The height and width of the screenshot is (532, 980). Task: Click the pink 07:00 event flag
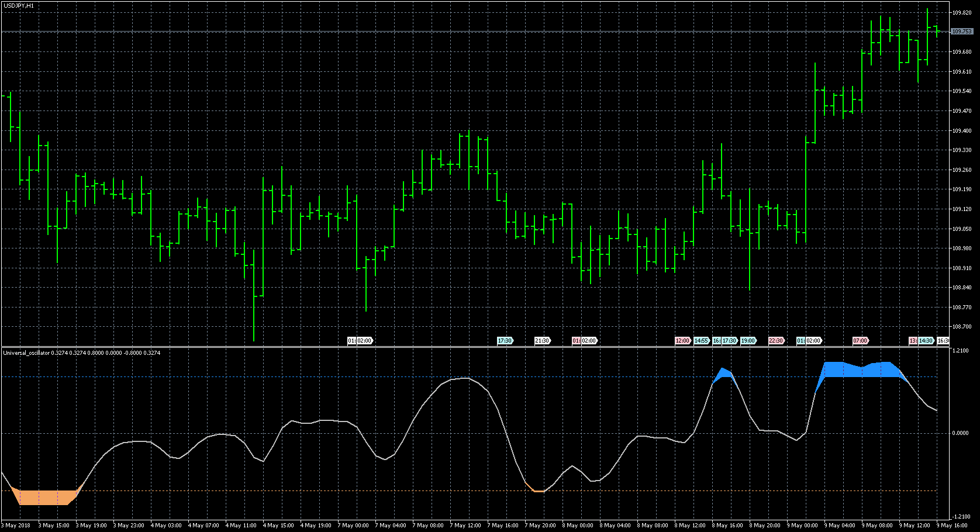tap(860, 341)
